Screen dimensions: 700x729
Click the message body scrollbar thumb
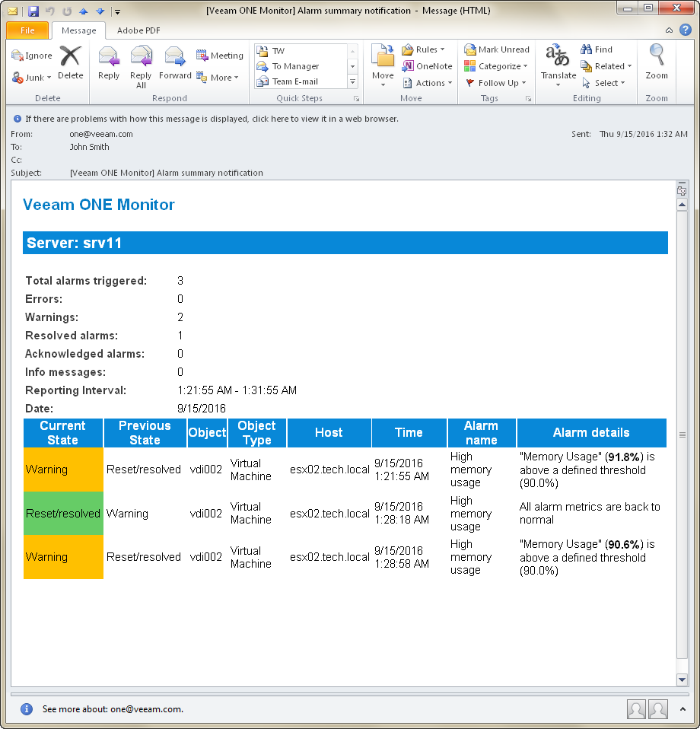coord(682,435)
